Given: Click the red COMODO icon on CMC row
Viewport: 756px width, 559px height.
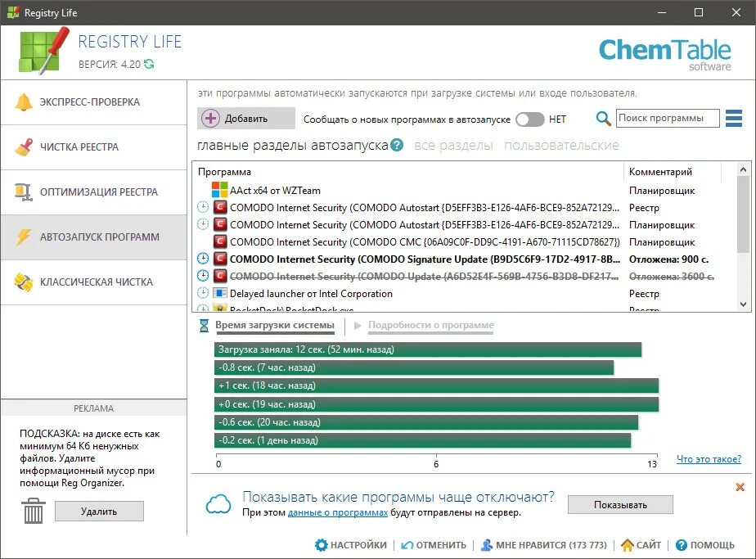Looking at the screenshot, I should [x=220, y=241].
